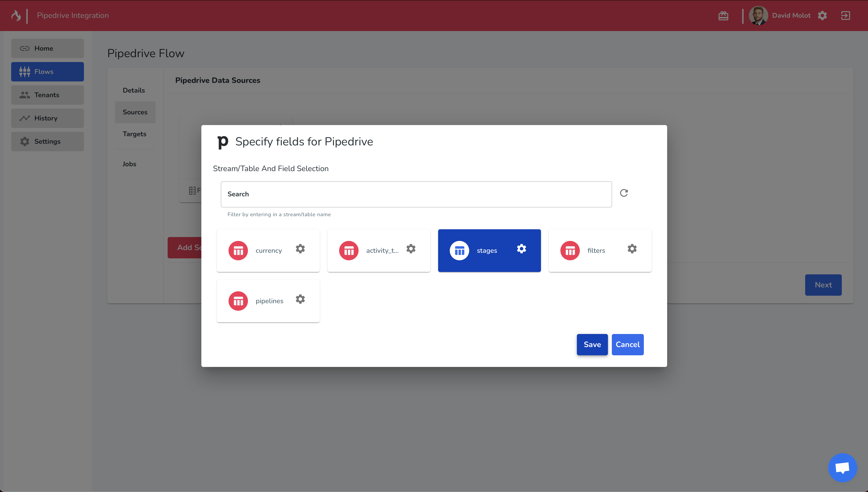Click David Molot user name
Screen dimensions: 868x492
pos(791,16)
